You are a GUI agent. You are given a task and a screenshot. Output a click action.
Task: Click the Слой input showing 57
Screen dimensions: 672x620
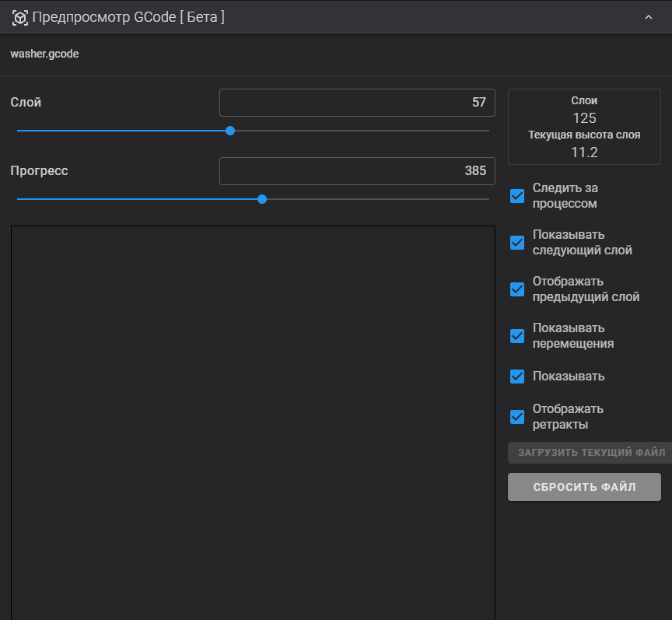tap(357, 102)
